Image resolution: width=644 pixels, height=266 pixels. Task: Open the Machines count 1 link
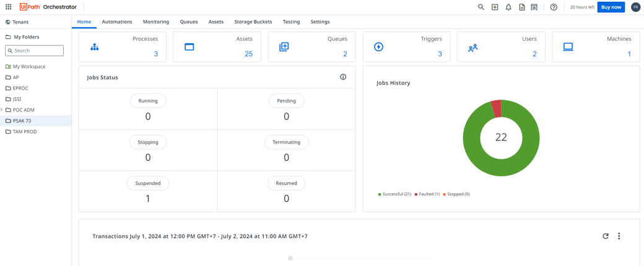629,54
